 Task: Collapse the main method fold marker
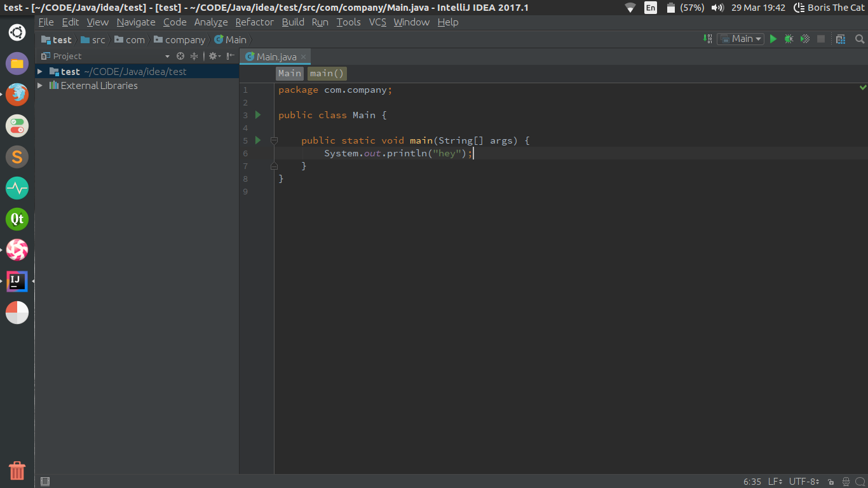coord(274,140)
